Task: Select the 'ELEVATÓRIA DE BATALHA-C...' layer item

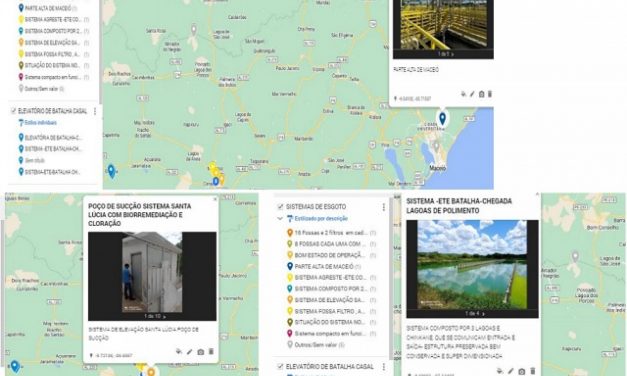Action: click(51, 138)
